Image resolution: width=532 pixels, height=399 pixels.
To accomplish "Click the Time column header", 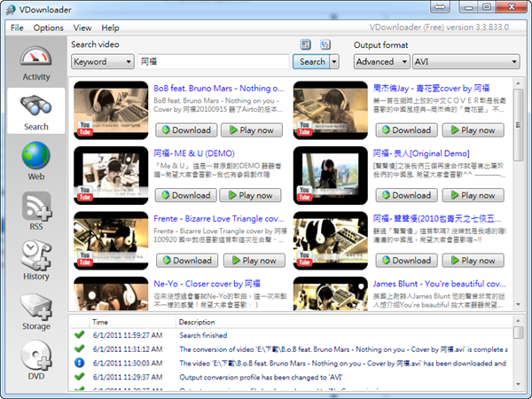I will pos(132,322).
